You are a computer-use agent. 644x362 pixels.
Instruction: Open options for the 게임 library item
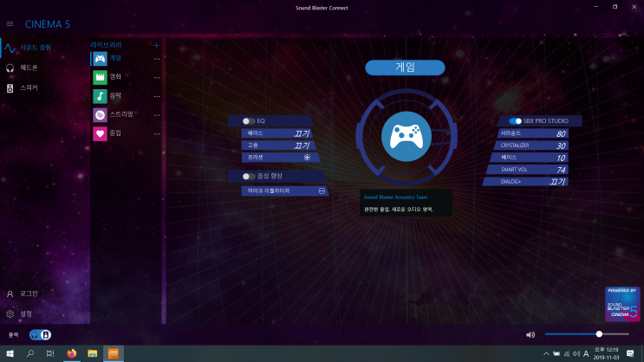[157, 59]
